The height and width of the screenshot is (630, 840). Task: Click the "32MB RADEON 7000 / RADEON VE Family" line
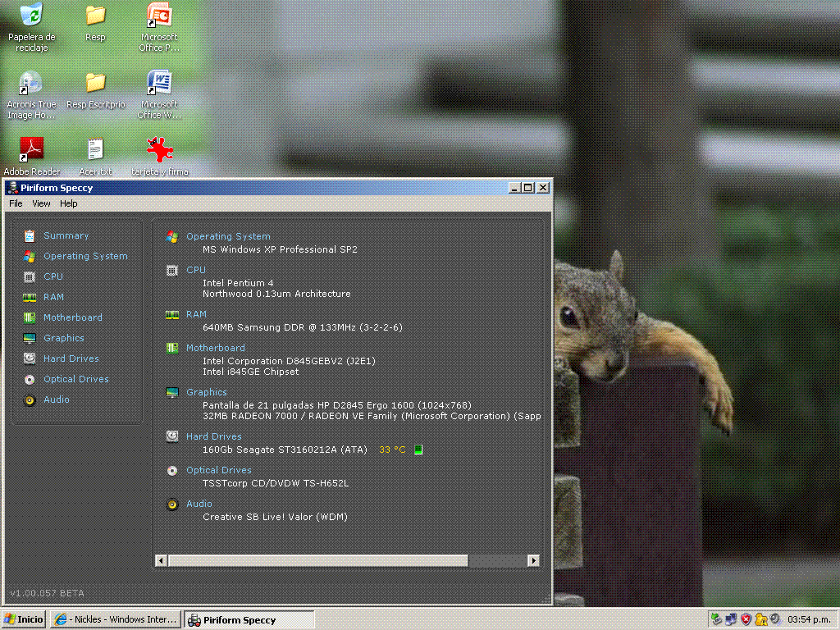[372, 416]
